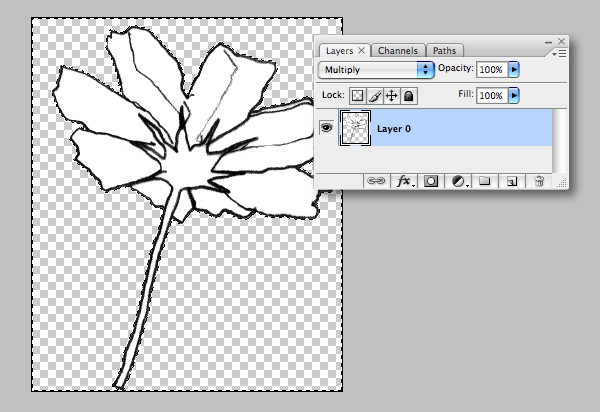Screen dimensions: 600x412
Task: Click the link layers icon
Action: click(x=377, y=181)
